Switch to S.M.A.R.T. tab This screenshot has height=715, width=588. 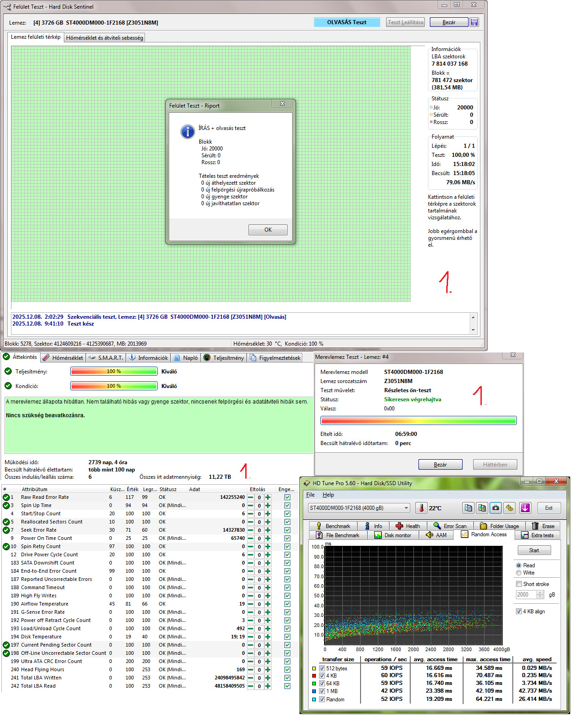[106, 358]
